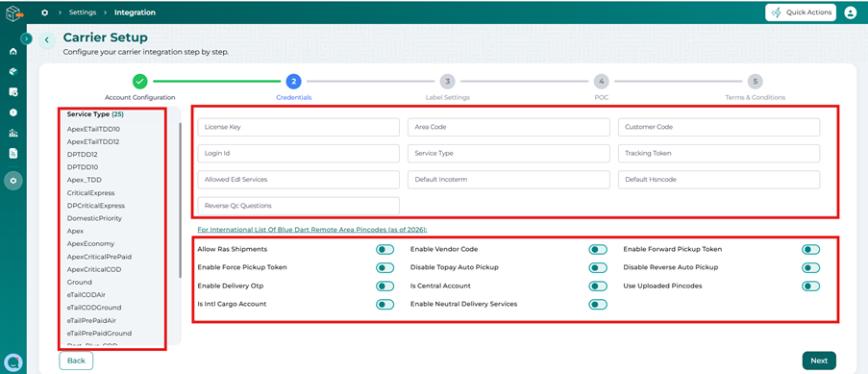Go to step 4 POC
The width and height of the screenshot is (868, 374).
click(601, 82)
